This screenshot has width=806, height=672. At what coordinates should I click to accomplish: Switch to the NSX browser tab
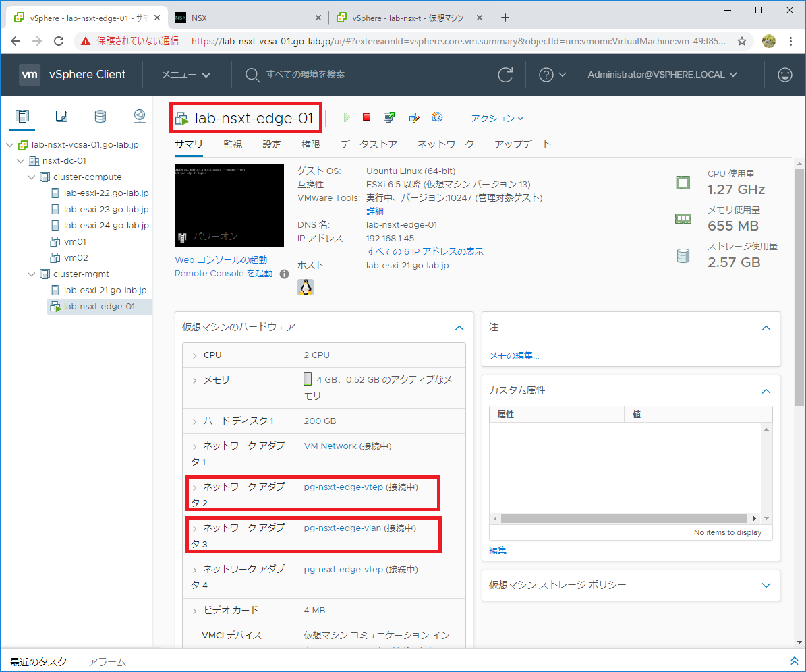coord(248,18)
